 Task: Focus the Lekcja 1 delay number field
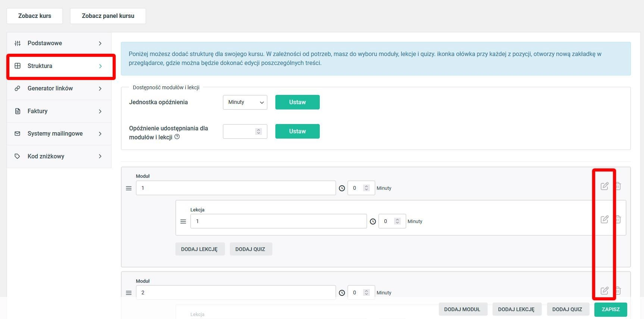pos(392,221)
